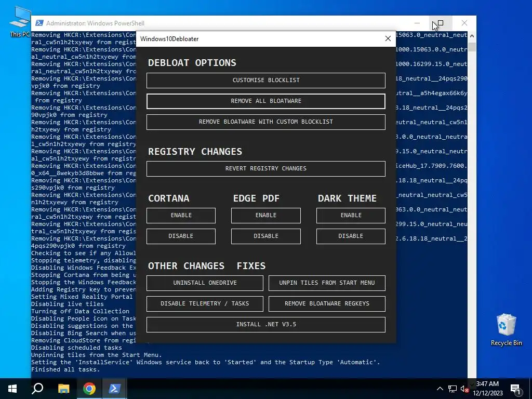Click Unpin Tiles From Start Menu
The image size is (532, 399).
327,283
